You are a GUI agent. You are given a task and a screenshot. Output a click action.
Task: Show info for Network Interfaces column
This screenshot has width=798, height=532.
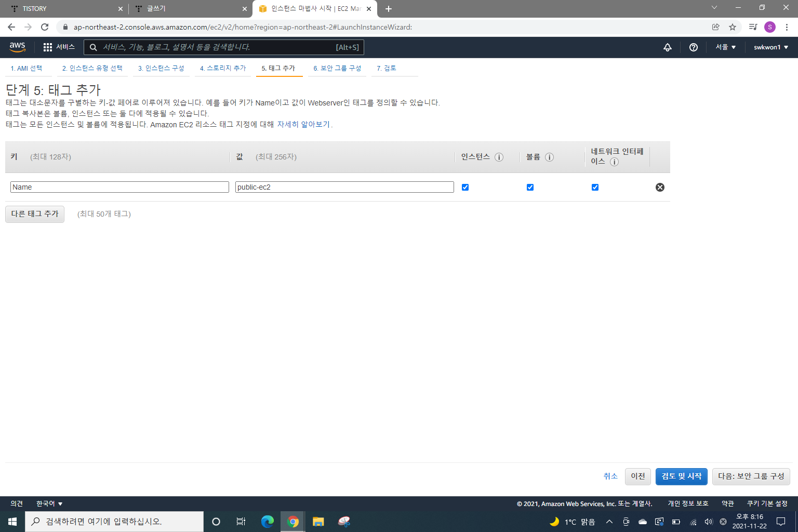[x=614, y=162]
